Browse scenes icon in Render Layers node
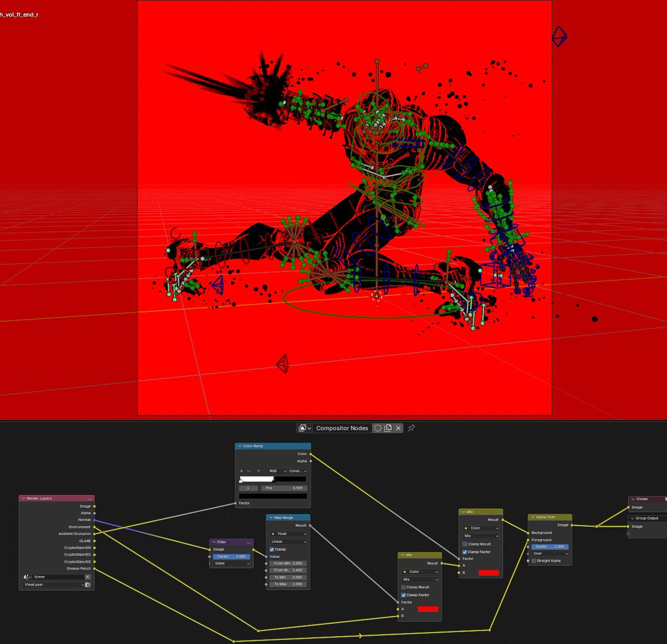The height and width of the screenshot is (644, 667). pyautogui.click(x=27, y=577)
